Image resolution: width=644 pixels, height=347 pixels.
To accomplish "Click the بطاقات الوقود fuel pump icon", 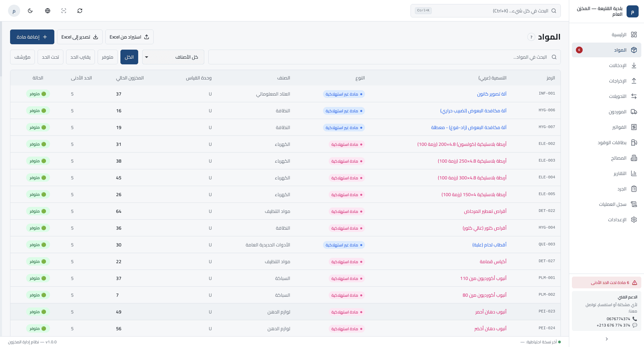I will point(634,142).
